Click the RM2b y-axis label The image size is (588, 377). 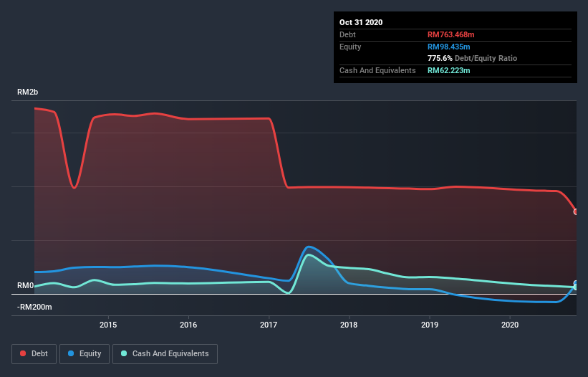[27, 92]
